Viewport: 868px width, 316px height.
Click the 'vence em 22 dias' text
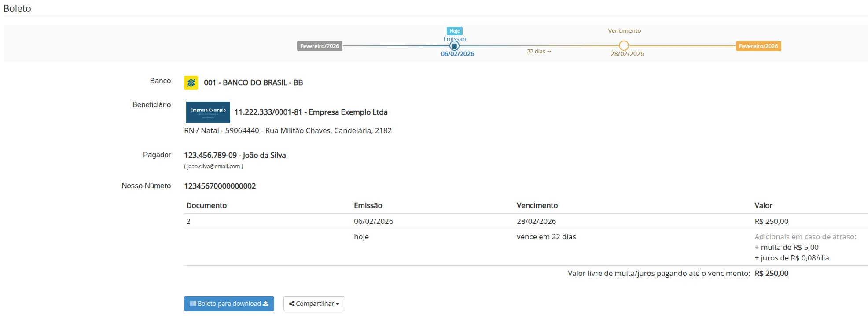[546, 237]
